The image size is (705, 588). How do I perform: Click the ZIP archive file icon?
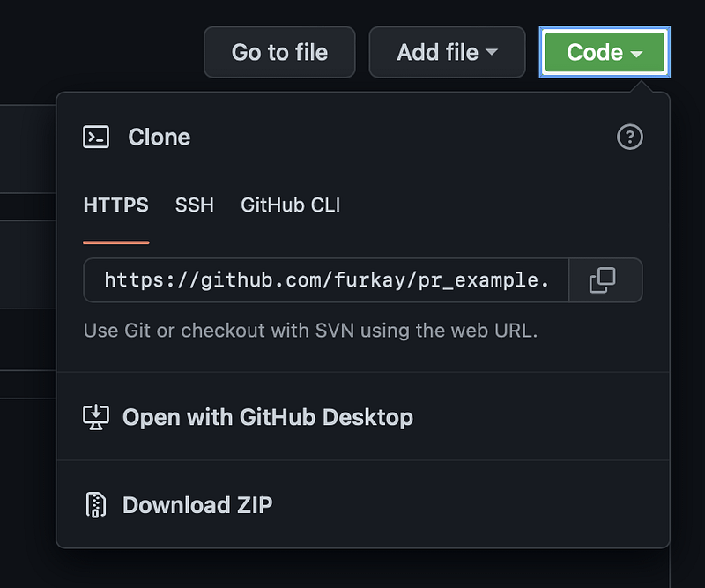pyautogui.click(x=95, y=505)
